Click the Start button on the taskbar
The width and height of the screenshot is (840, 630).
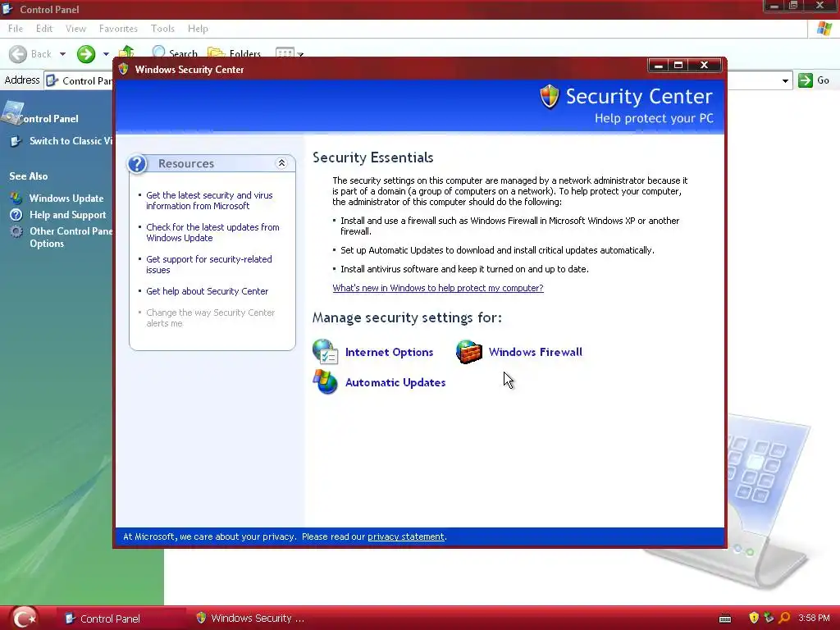click(24, 619)
